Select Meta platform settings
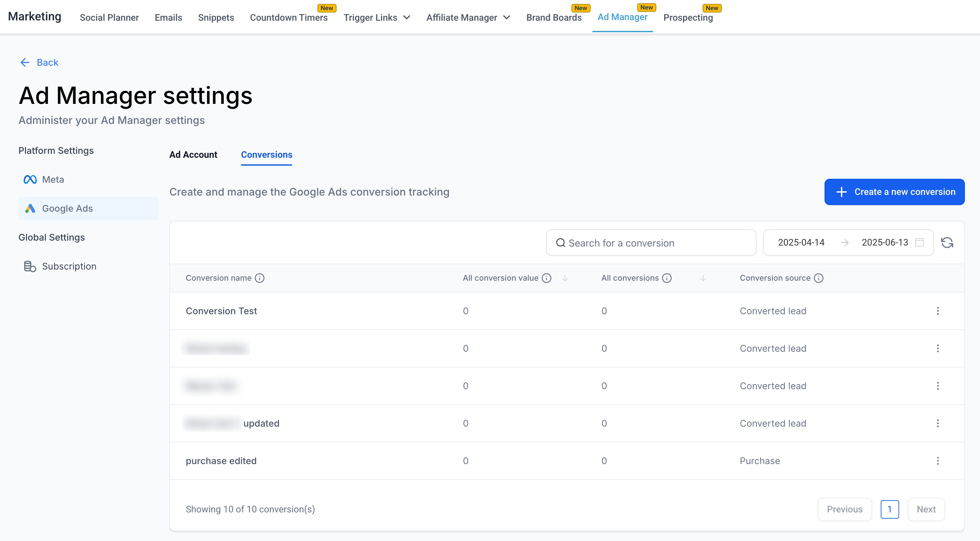This screenshot has width=980, height=541. [53, 179]
